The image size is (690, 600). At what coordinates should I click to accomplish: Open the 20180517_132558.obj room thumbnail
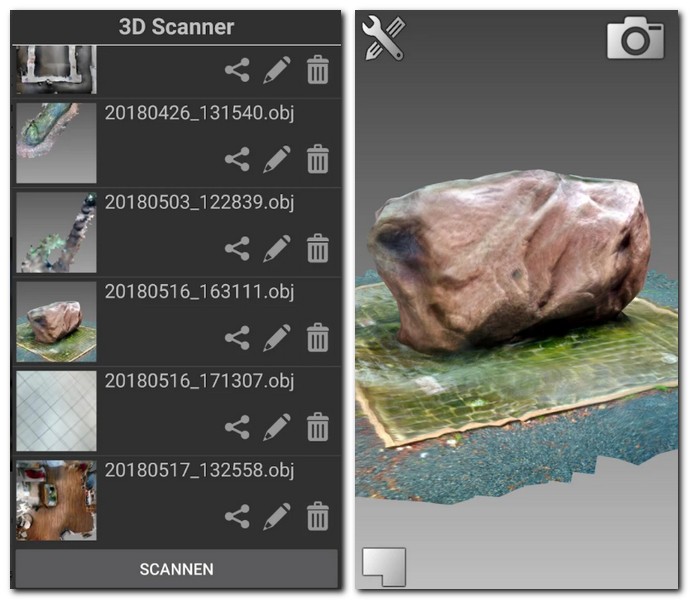click(57, 500)
